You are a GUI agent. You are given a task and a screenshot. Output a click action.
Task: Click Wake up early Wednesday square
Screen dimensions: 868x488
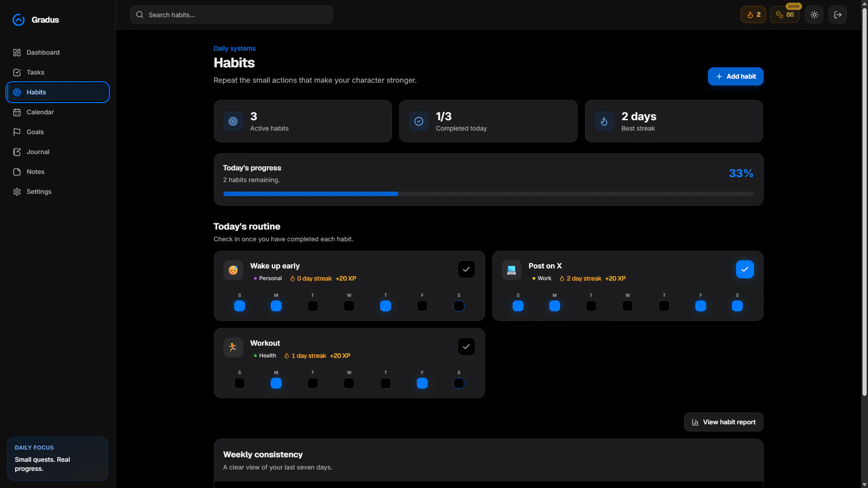click(349, 306)
